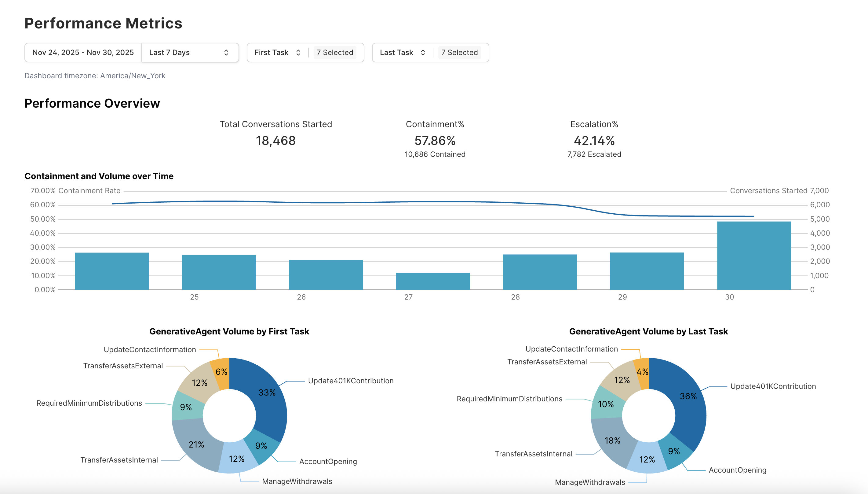Click the 7 Selected badge beside First Task
The width and height of the screenshot is (868, 494).
335,53
